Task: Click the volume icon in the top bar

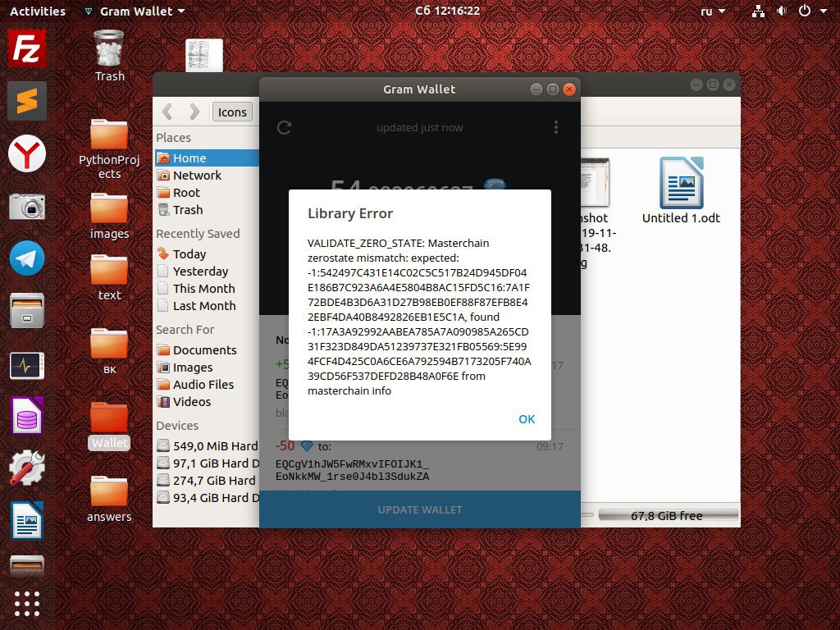Action: (x=782, y=11)
